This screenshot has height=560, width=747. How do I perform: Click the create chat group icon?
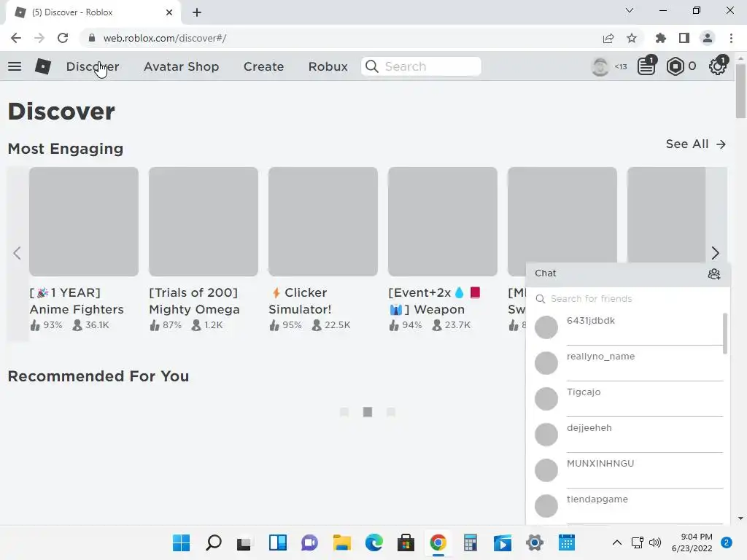point(714,274)
